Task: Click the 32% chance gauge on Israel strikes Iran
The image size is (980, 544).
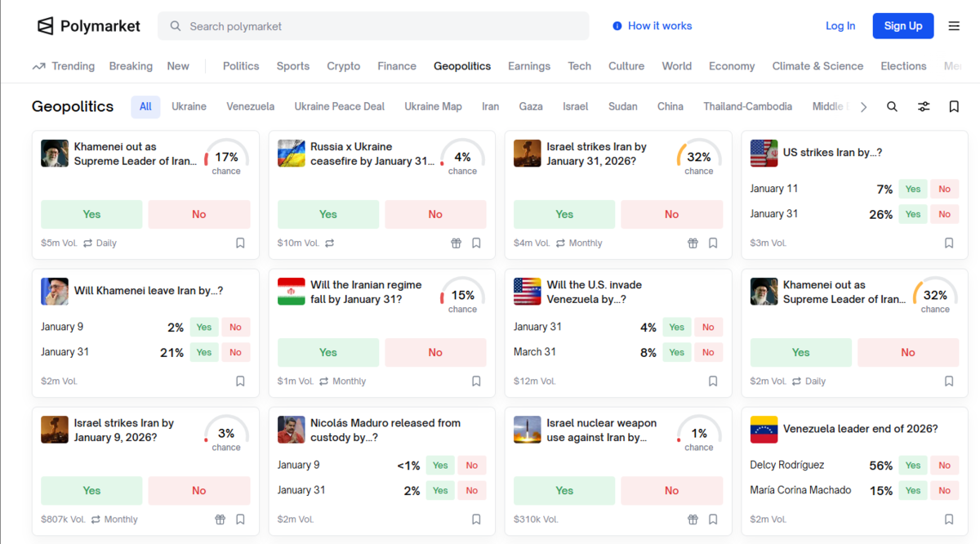Action: (698, 158)
